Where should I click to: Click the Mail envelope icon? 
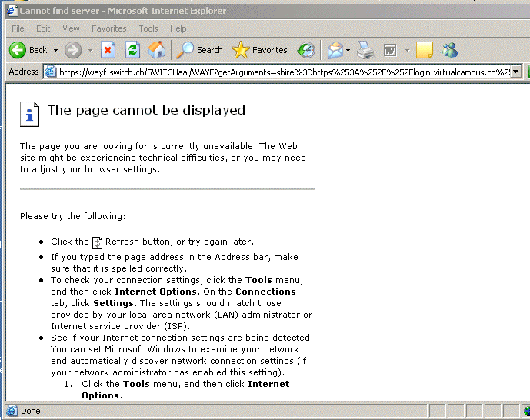point(335,50)
